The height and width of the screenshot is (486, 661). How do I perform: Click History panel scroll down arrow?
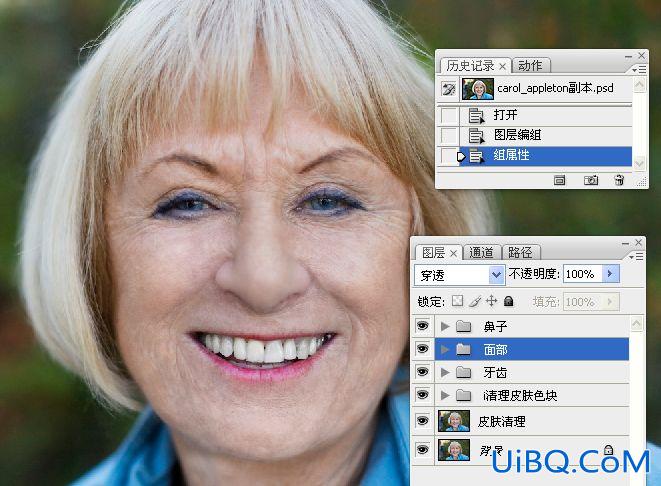pyautogui.click(x=639, y=163)
